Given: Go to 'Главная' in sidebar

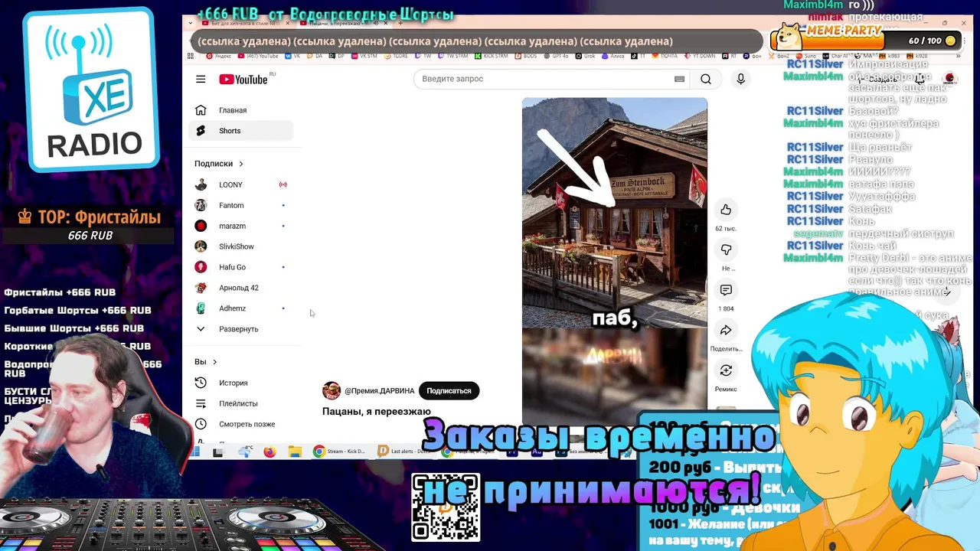Looking at the screenshot, I should coord(240,110).
